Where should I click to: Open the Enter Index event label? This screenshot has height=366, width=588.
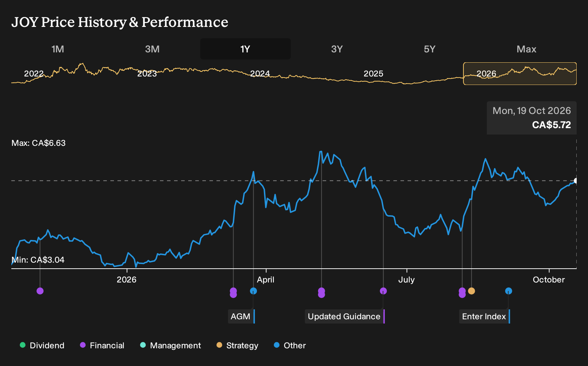pos(485,316)
